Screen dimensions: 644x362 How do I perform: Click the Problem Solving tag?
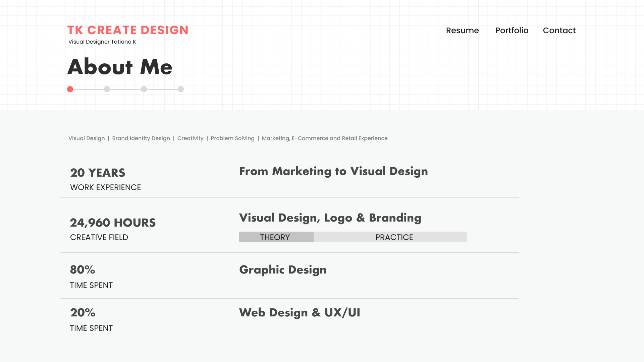pos(232,138)
